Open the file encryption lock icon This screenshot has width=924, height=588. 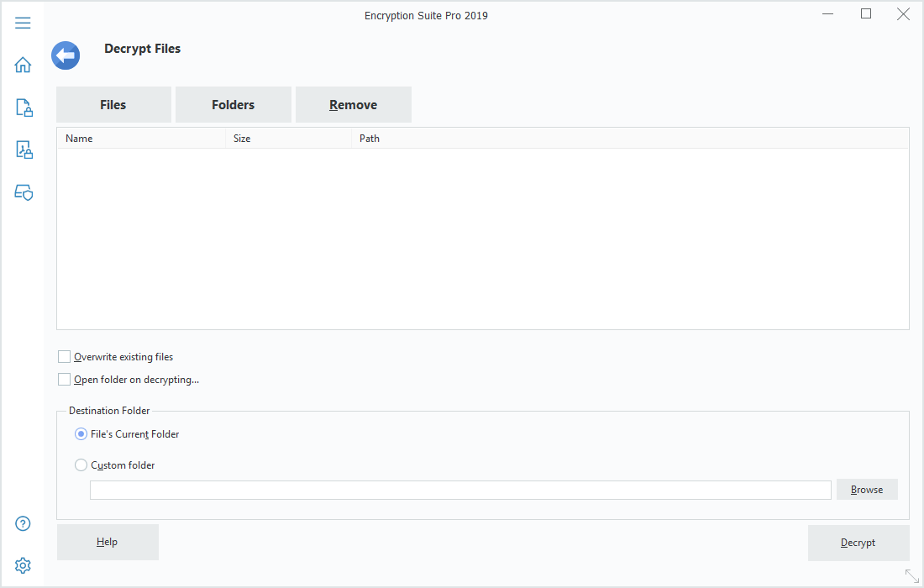[24, 108]
